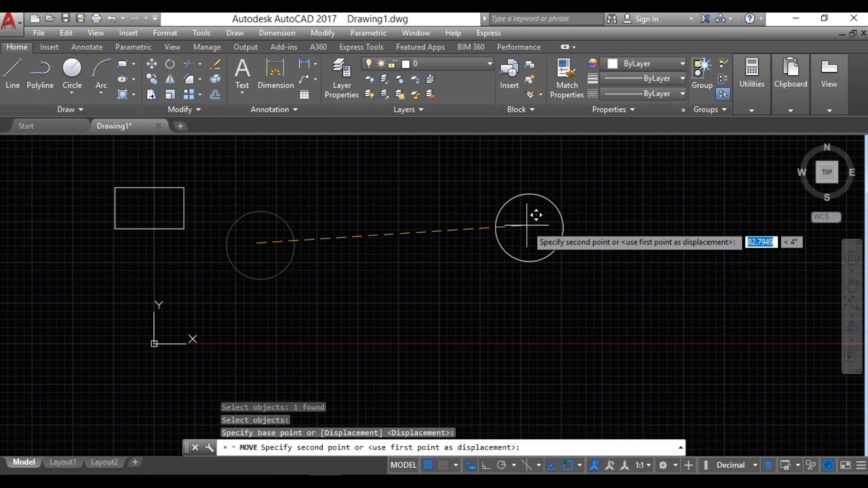This screenshot has width=868, height=488.
Task: Toggle the drawing grid display in status bar
Action: (428, 465)
